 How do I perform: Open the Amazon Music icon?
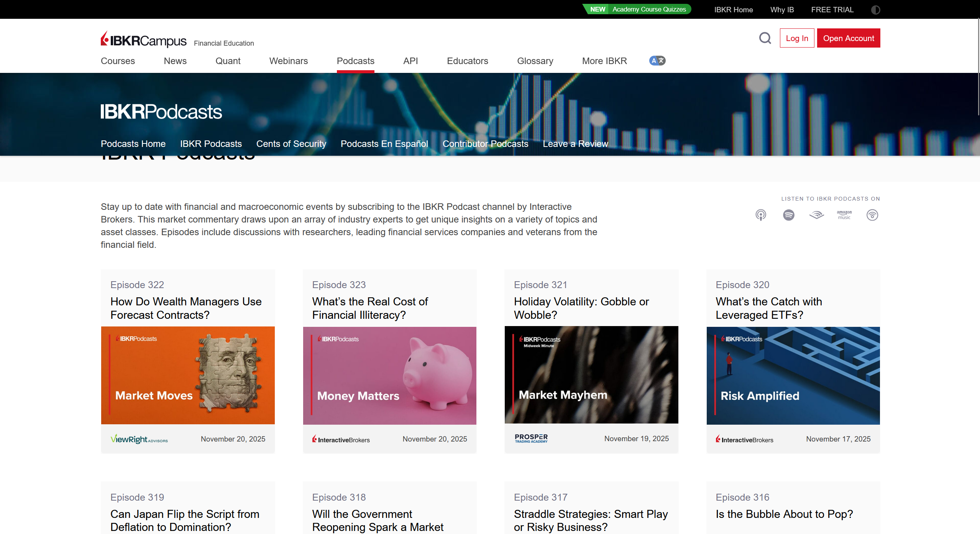pyautogui.click(x=844, y=215)
